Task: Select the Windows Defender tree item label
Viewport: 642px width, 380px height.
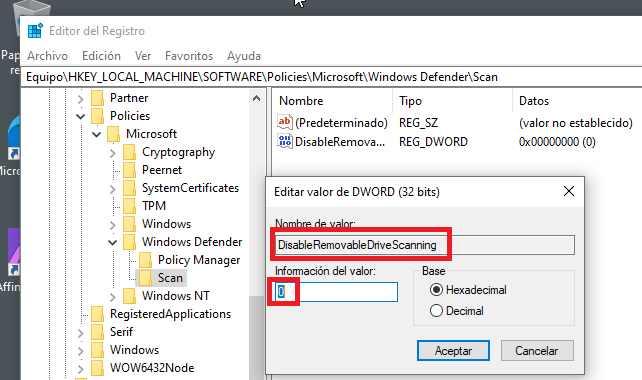Action: (192, 242)
